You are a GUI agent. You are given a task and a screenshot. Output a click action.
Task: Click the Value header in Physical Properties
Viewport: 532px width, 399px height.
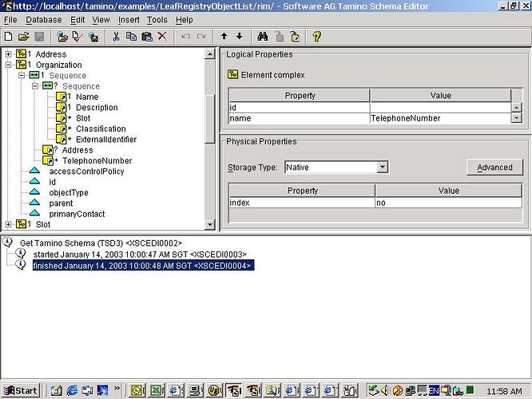(449, 191)
